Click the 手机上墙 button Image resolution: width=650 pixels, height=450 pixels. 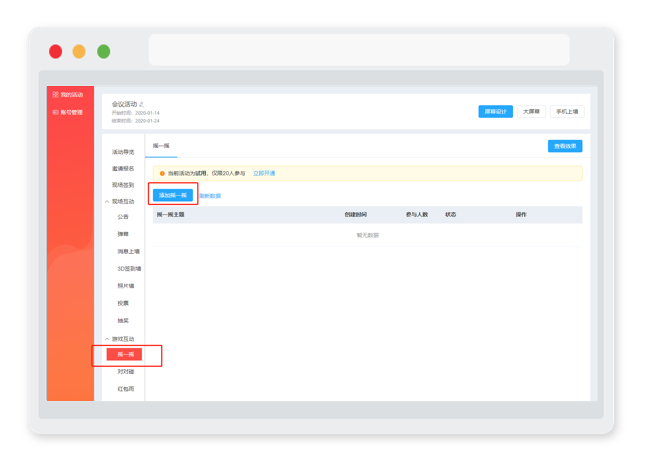pos(567,111)
